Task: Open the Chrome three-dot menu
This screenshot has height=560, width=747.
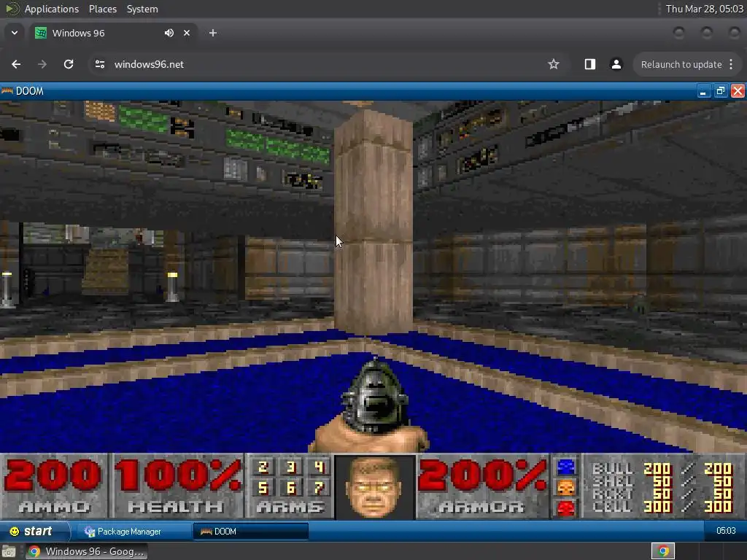Action: pyautogui.click(x=731, y=64)
